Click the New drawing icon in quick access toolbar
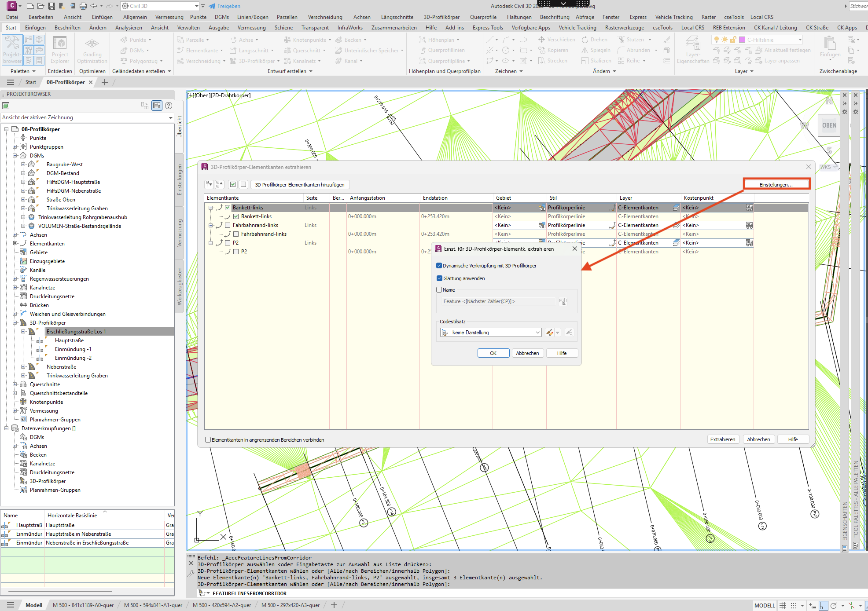This screenshot has height=611, width=868. click(30, 6)
